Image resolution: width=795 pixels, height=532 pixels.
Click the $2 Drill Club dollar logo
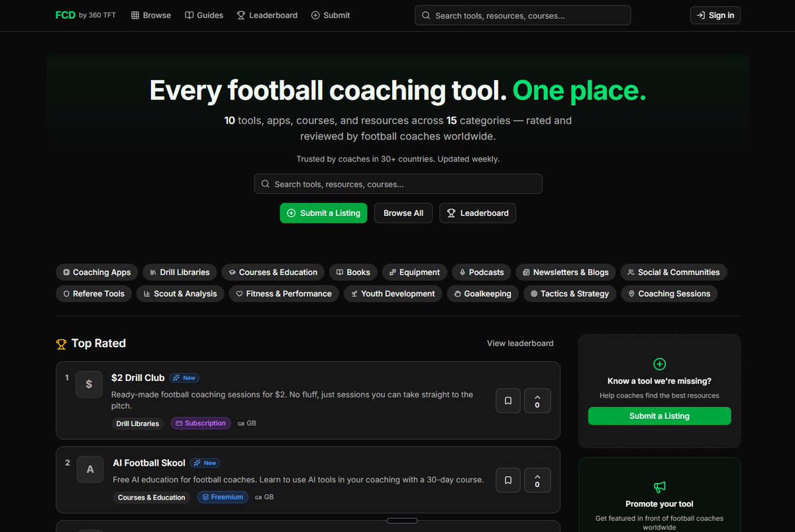[89, 384]
